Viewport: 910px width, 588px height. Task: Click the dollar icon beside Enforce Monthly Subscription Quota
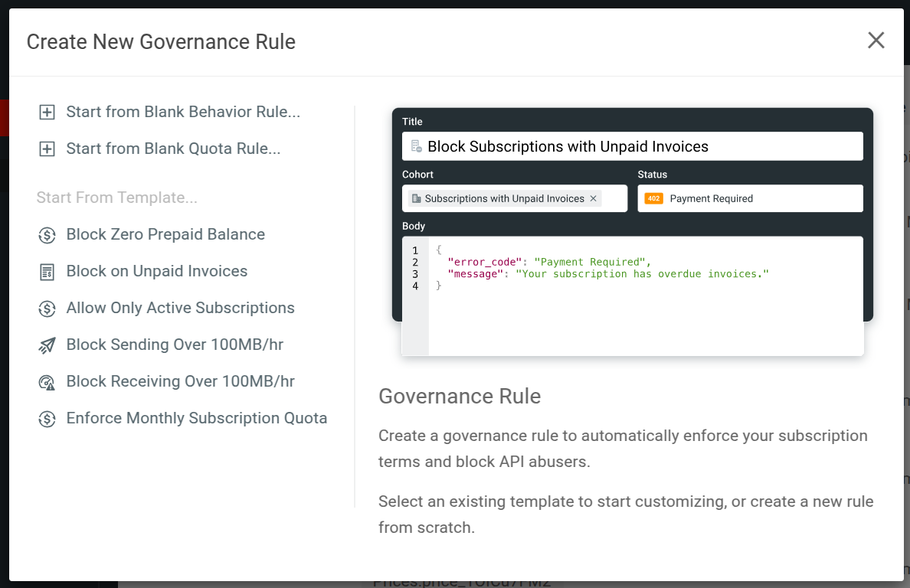point(47,418)
